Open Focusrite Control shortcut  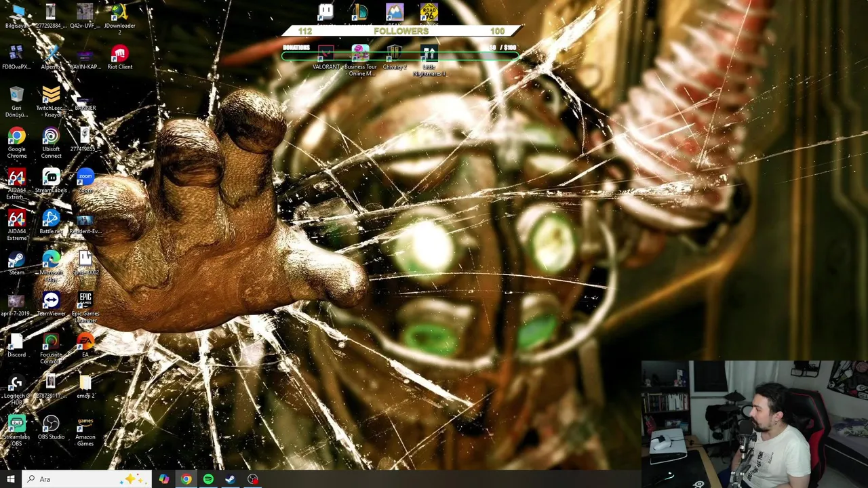tap(51, 349)
